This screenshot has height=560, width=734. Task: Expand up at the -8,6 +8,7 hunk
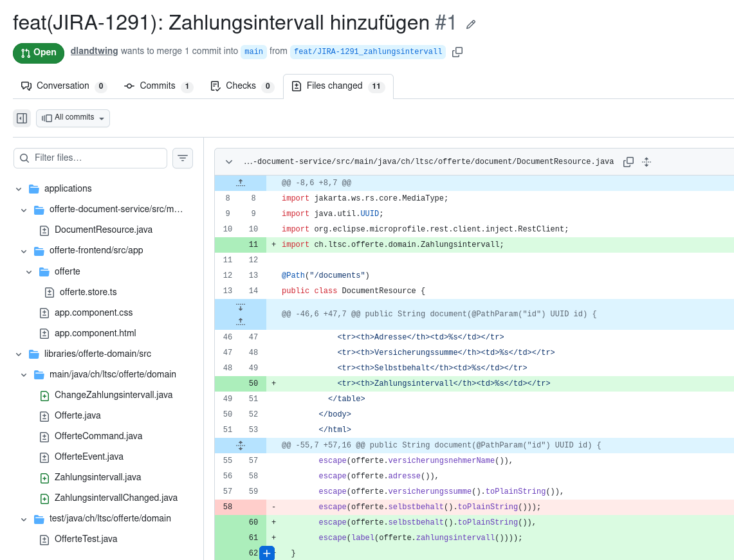241,183
